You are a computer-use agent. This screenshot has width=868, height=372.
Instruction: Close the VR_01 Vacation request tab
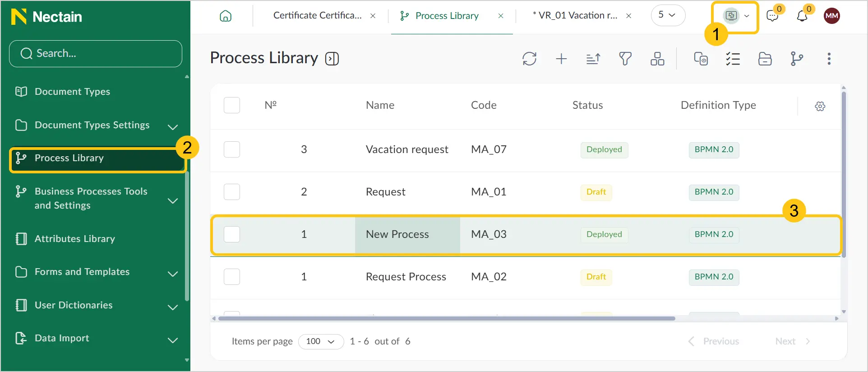tap(628, 16)
